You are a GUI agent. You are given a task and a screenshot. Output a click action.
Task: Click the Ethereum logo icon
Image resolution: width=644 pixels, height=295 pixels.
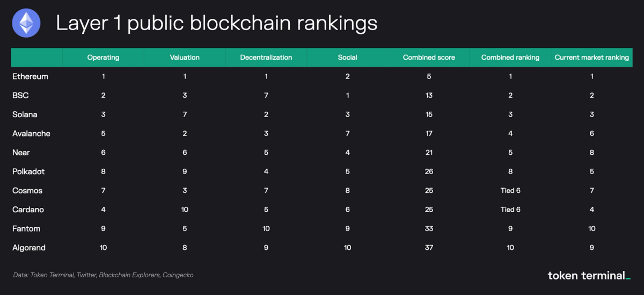(x=27, y=24)
